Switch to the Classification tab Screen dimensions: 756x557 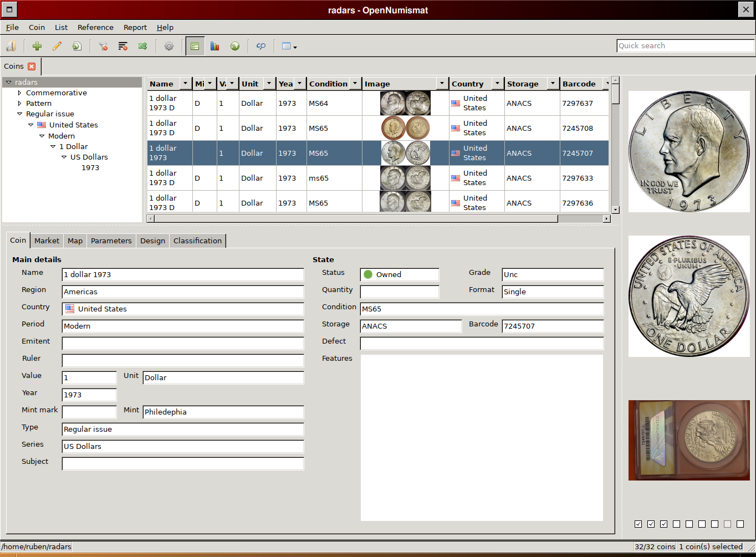click(197, 241)
